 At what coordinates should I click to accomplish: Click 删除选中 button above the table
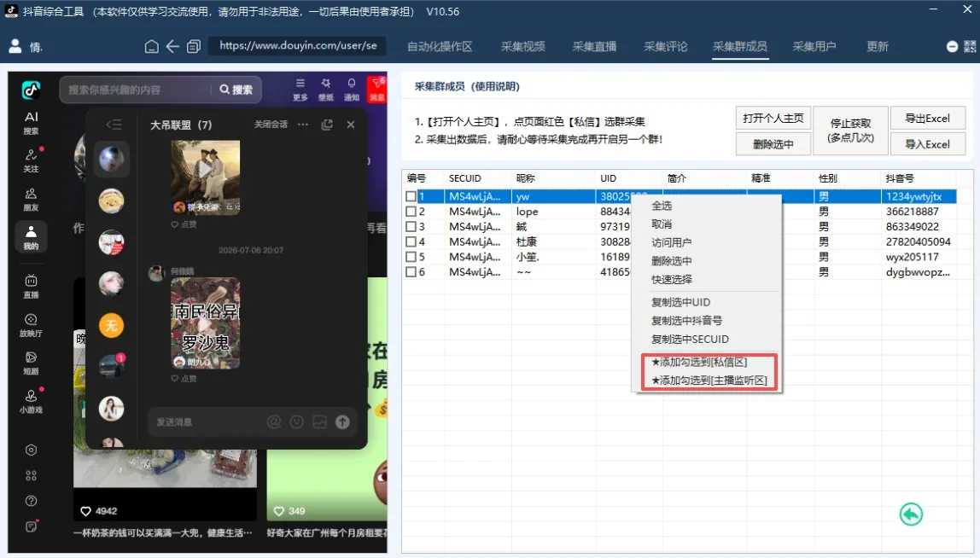coord(773,144)
